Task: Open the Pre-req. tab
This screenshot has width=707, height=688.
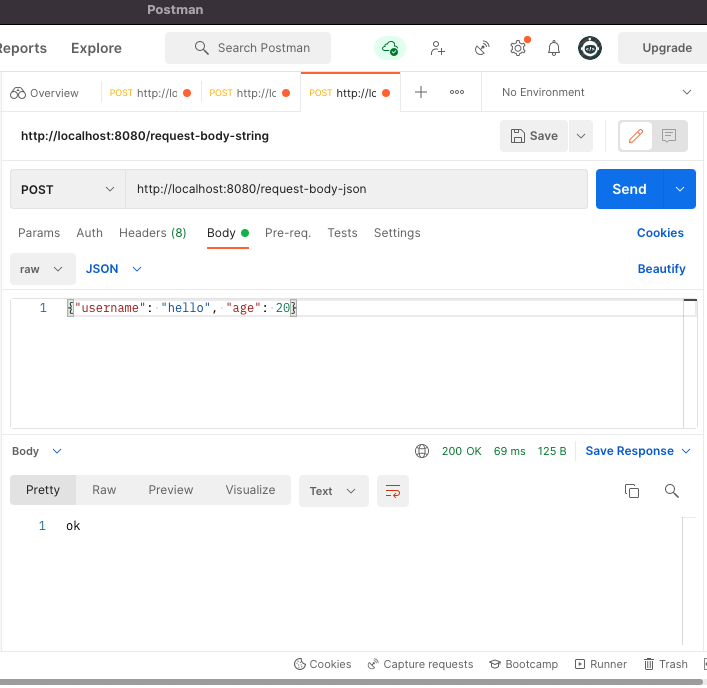Action: click(x=288, y=233)
